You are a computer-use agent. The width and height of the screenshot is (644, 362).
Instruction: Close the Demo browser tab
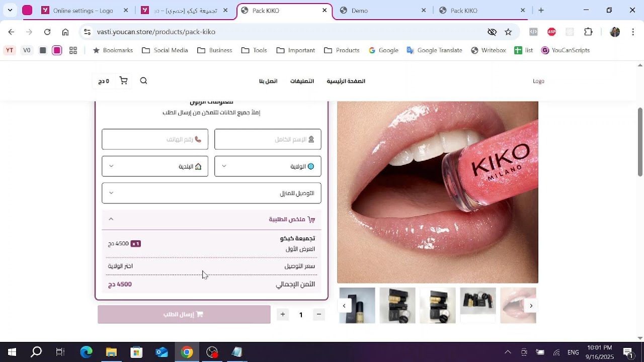[424, 10]
